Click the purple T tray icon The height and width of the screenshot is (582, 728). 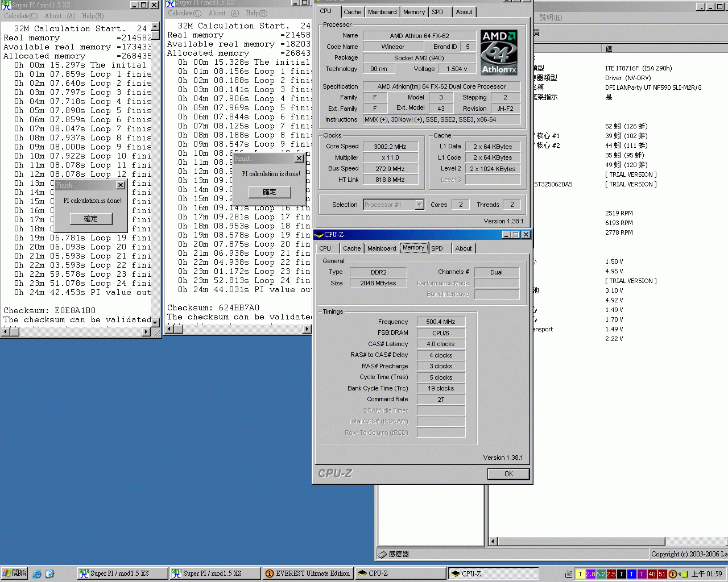642,574
